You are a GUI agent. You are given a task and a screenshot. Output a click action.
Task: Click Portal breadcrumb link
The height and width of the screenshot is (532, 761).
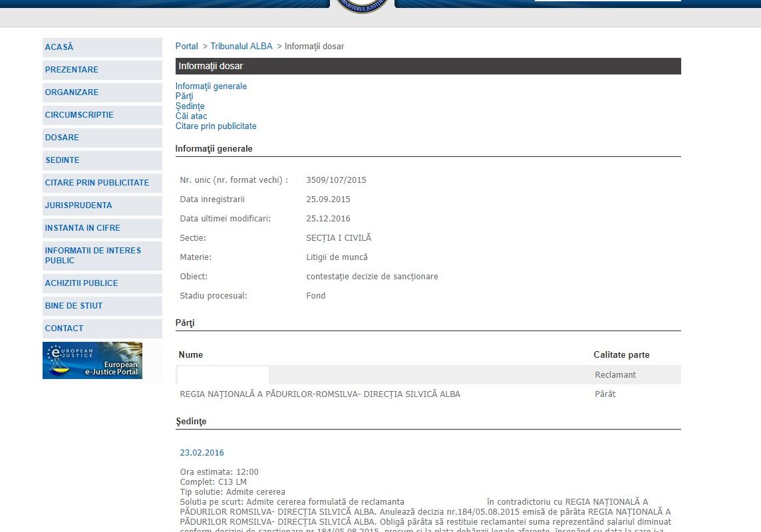tap(187, 47)
